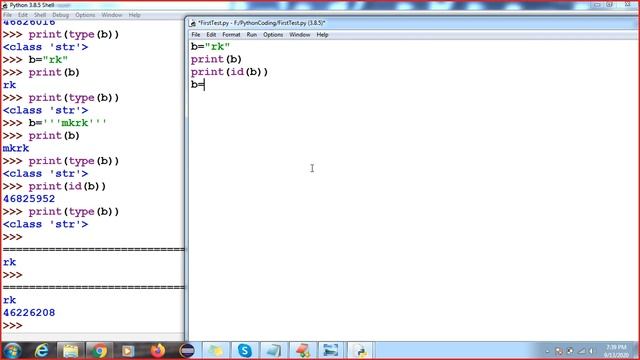The image size is (640, 360).
Task: Open Google Chrome from taskbar
Action: [x=99, y=351]
